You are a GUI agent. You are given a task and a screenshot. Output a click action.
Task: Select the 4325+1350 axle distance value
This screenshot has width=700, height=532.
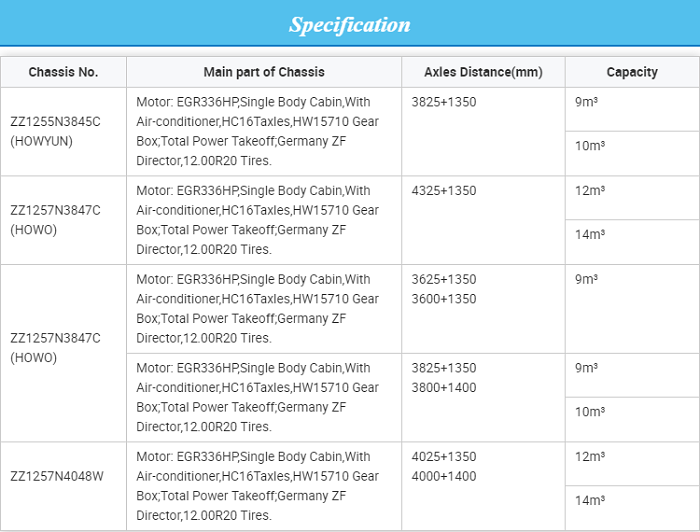pyautogui.click(x=444, y=191)
